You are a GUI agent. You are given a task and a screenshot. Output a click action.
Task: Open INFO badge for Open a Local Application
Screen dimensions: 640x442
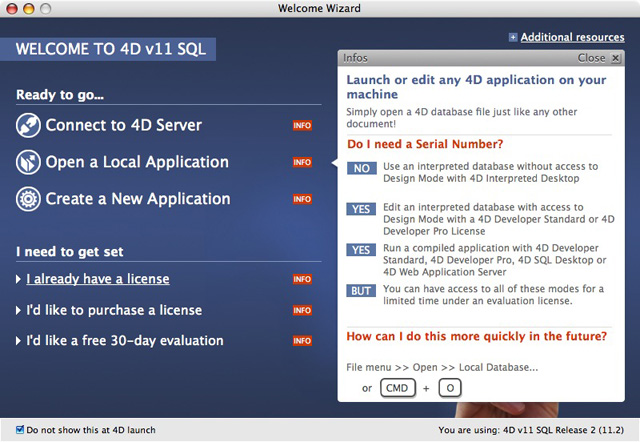point(302,162)
